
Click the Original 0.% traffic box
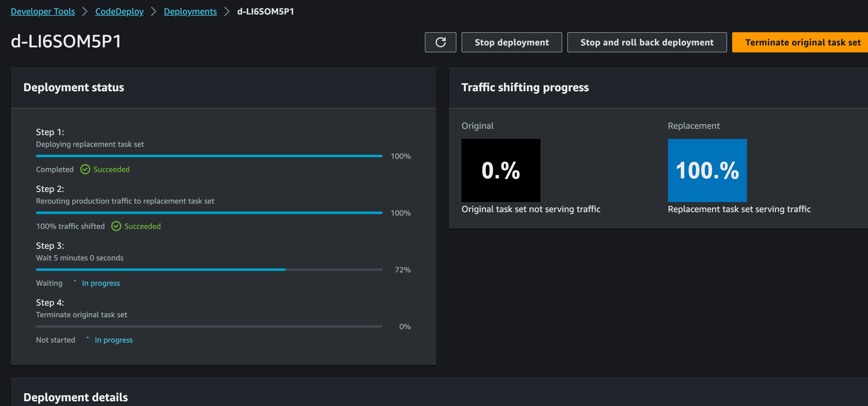pyautogui.click(x=501, y=170)
